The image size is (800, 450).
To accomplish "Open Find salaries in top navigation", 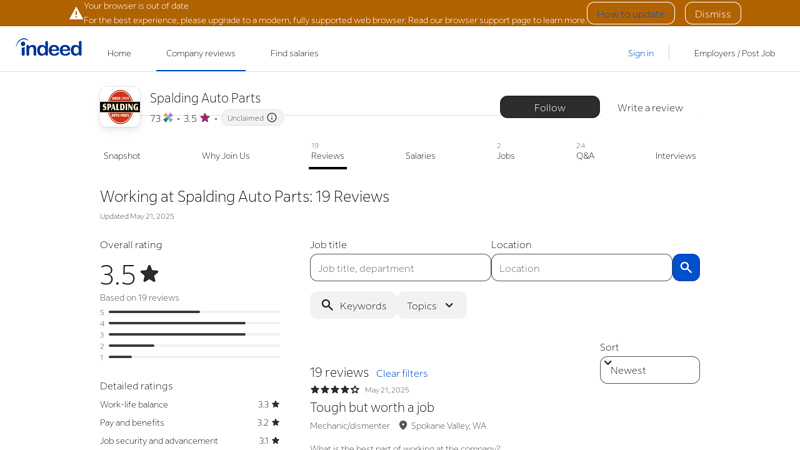I will [x=294, y=53].
